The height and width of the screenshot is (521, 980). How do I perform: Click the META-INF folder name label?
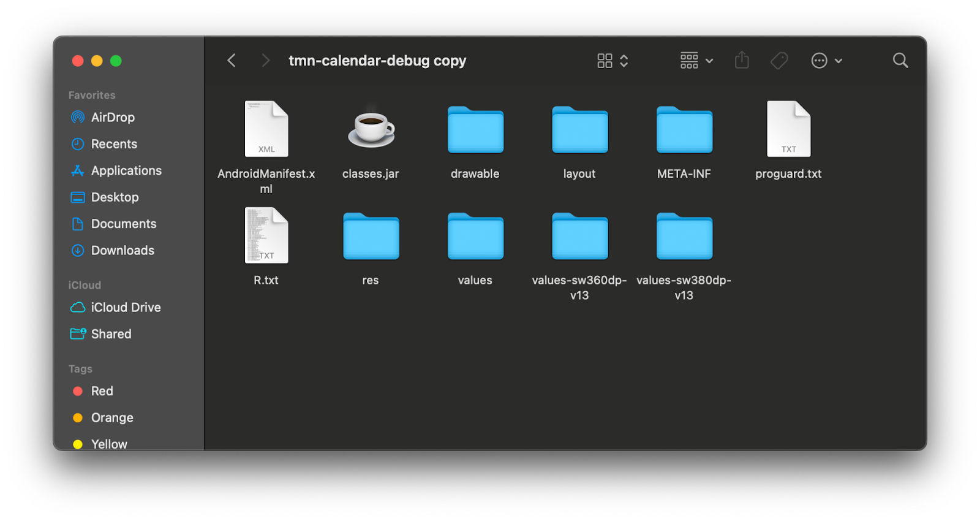[x=684, y=174]
